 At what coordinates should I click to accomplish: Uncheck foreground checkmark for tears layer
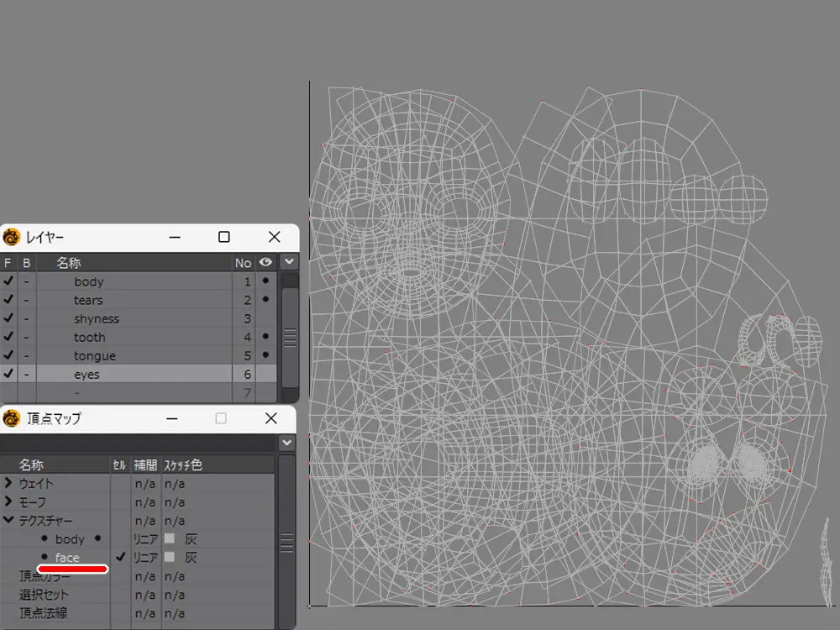pos(8,300)
